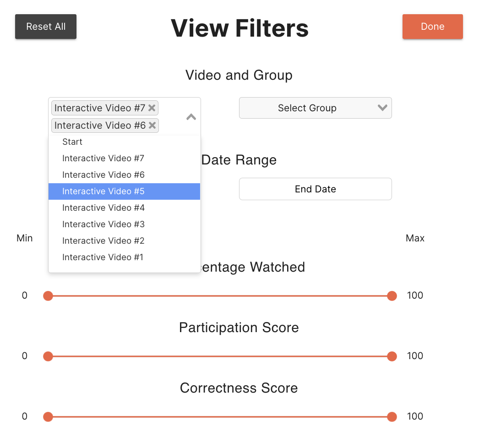Viewport: 479px width, 448px height.
Task: Click Participation Score maximum handle
Action: point(392,356)
